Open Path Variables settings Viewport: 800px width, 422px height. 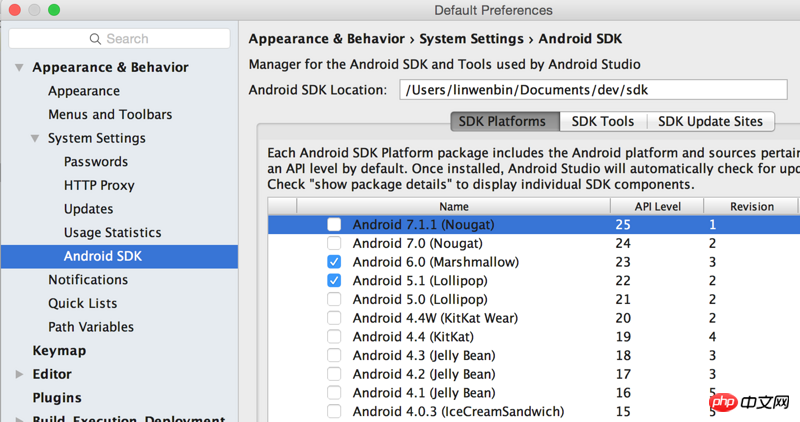pyautogui.click(x=91, y=327)
